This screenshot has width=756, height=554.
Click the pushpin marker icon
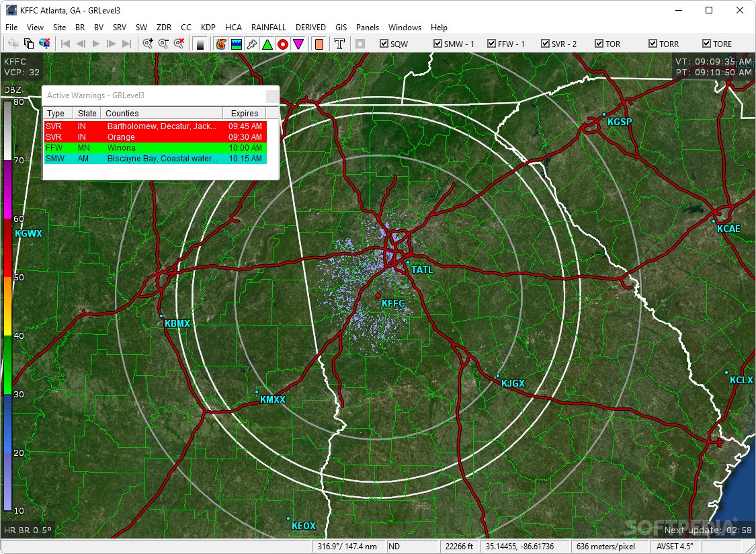pyautogui.click(x=252, y=44)
